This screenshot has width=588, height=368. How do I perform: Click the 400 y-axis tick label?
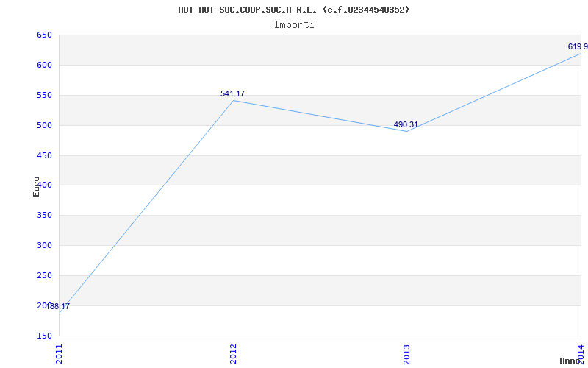pyautogui.click(x=44, y=185)
